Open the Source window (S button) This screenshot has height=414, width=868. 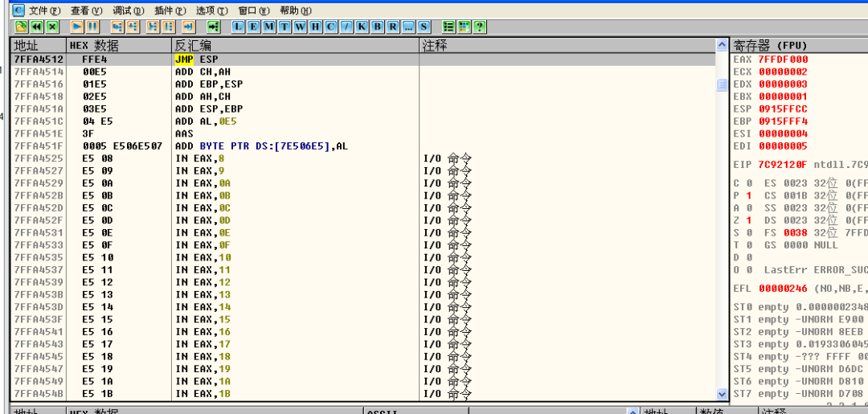click(424, 27)
